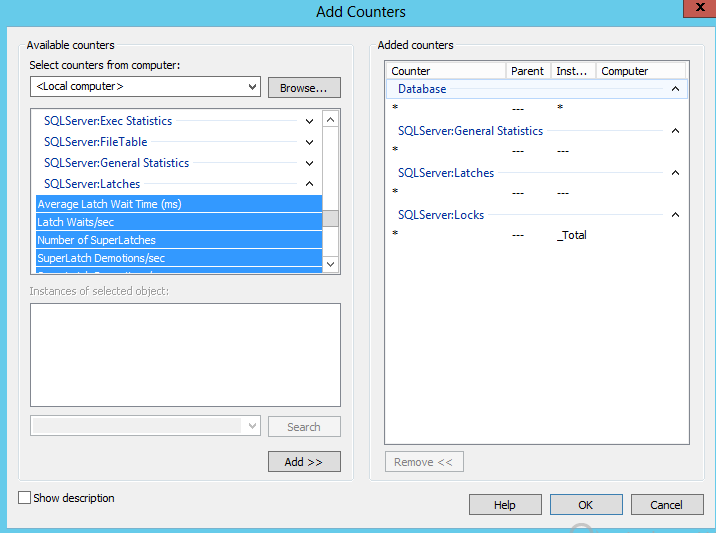Select Average Latch Wait Time (ms) counter
The height and width of the screenshot is (533, 716).
click(x=179, y=204)
